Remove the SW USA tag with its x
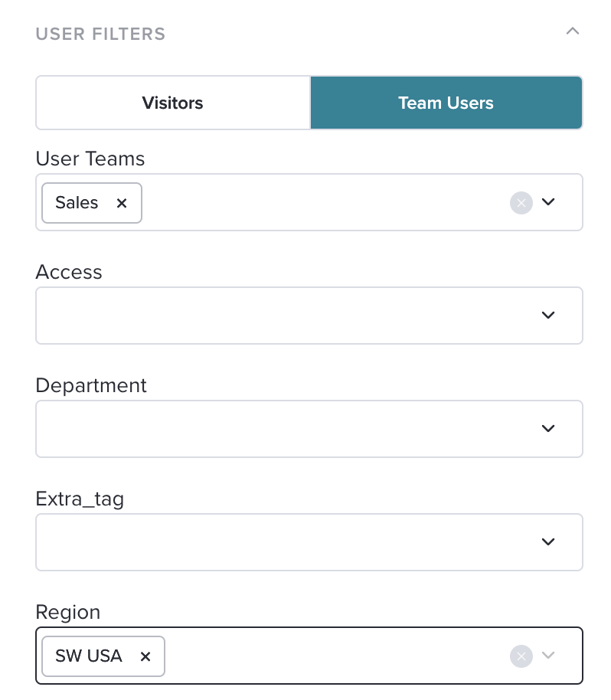Image resolution: width=611 pixels, height=700 pixels. 145,656
